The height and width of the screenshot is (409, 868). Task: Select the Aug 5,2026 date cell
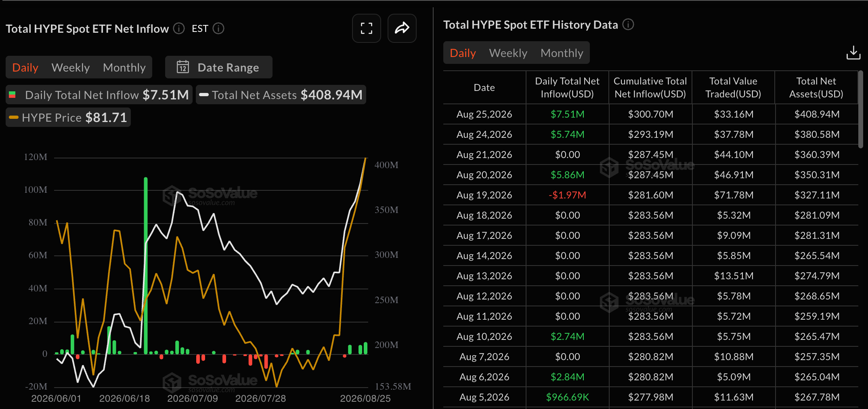(x=484, y=397)
